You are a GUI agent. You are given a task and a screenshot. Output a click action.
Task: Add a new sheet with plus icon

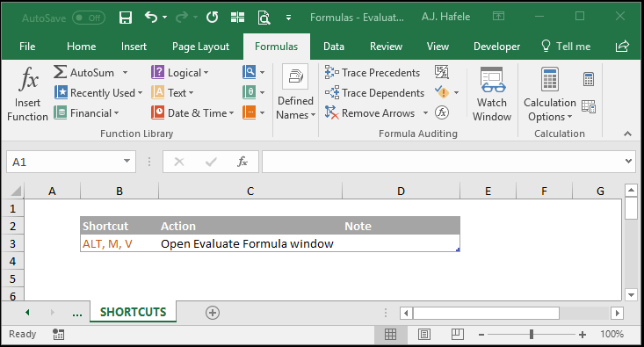213,313
